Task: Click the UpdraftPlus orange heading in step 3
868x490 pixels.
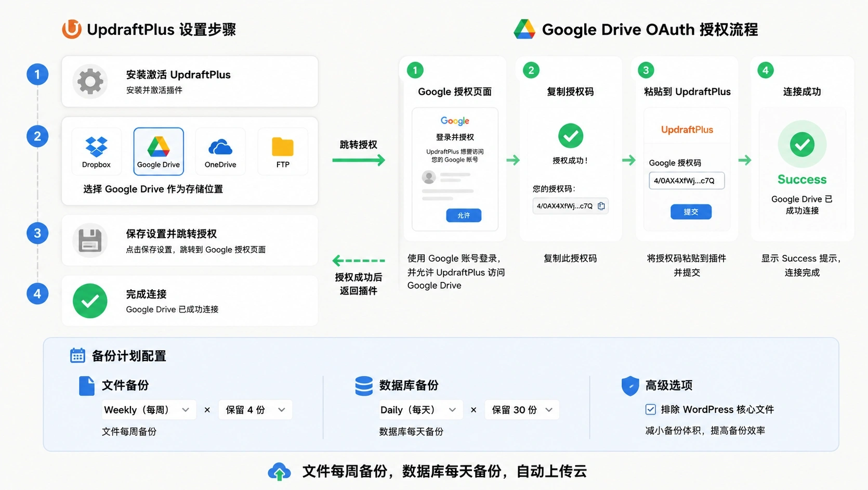Action: pyautogui.click(x=687, y=130)
